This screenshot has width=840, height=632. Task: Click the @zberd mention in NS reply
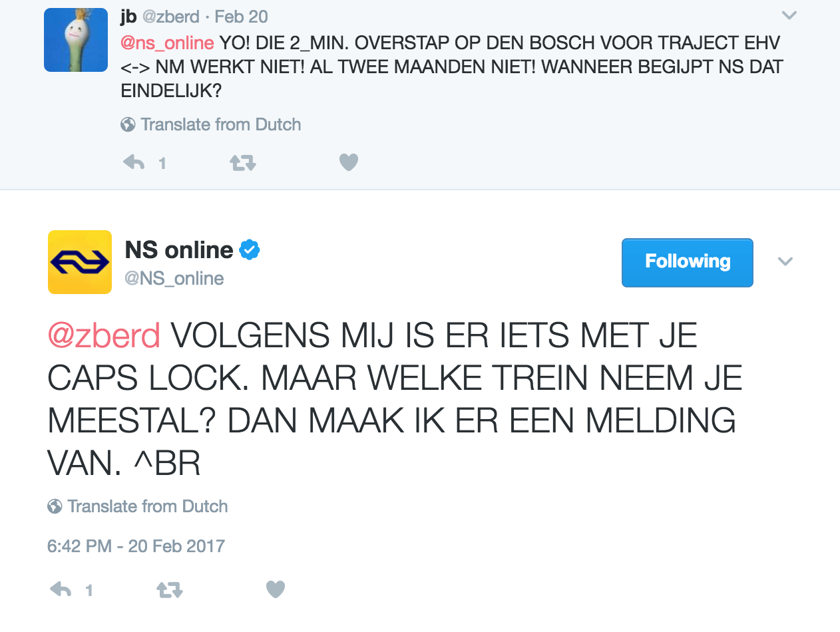(x=104, y=336)
